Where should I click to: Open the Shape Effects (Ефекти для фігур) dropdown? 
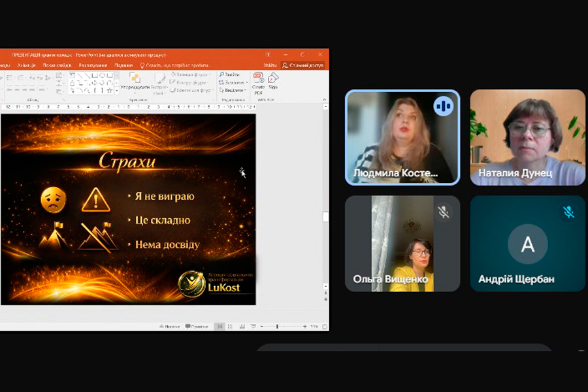(x=191, y=90)
